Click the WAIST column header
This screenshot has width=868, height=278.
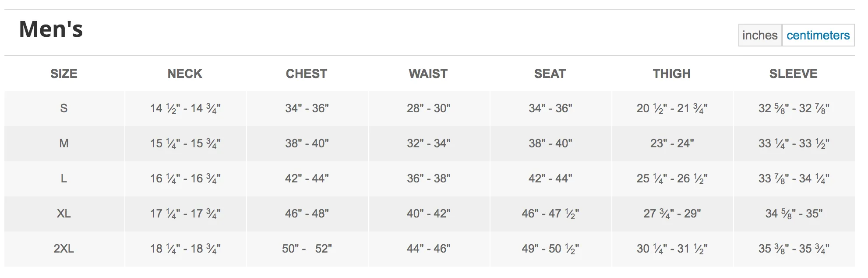[428, 74]
